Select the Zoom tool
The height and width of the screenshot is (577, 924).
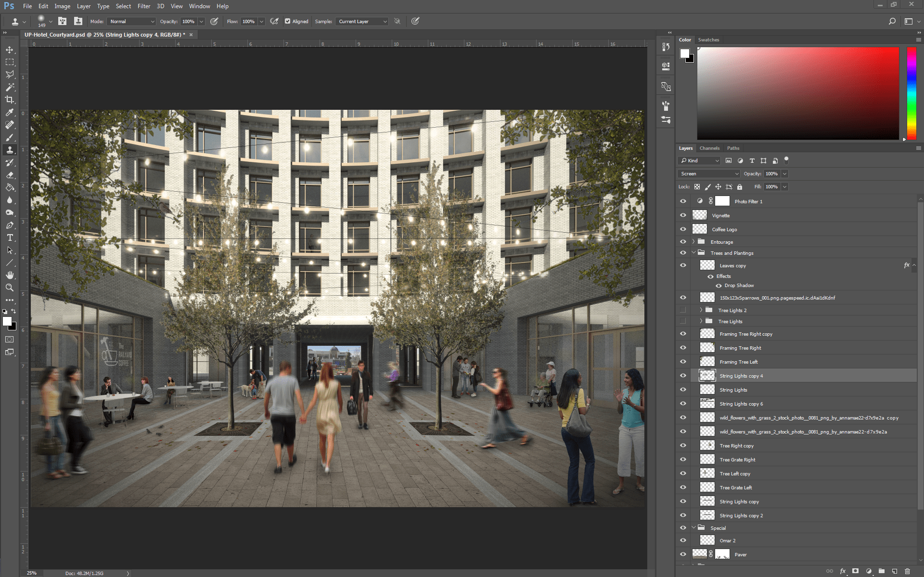[10, 288]
